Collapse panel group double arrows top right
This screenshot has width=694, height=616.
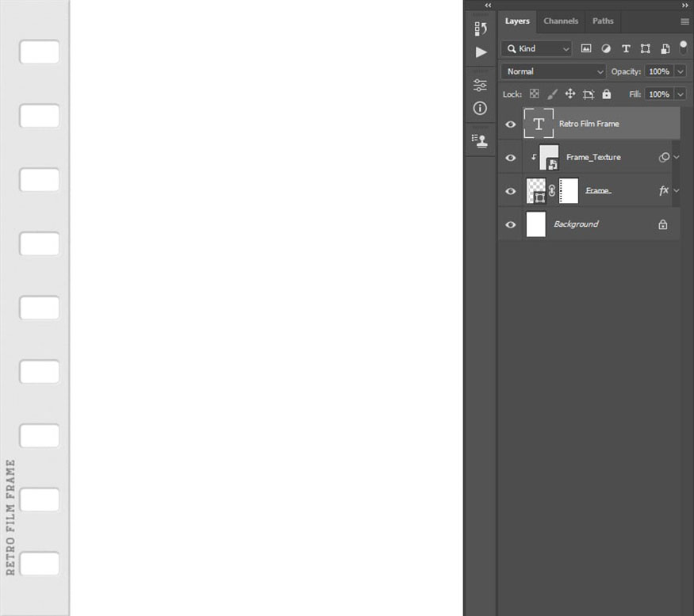click(685, 6)
